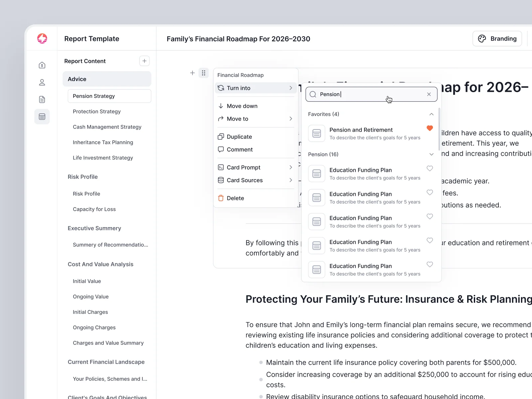
Task: Favorite the third Education Funding Plan
Action: 430,216
